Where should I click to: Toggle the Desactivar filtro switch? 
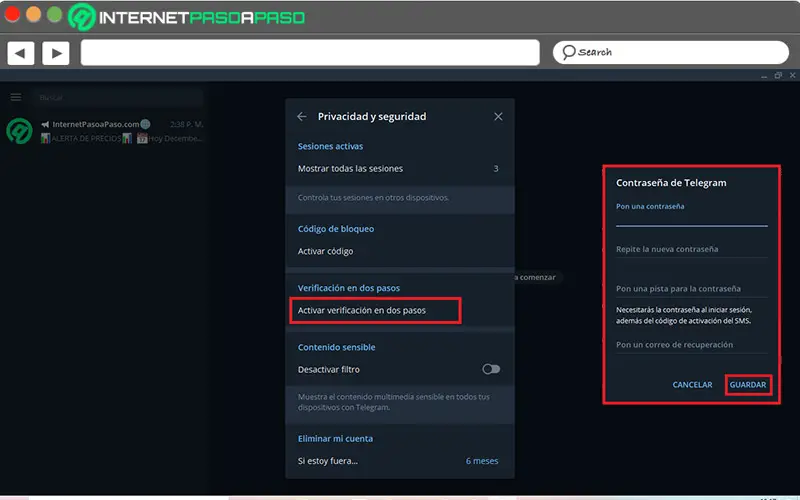pyautogui.click(x=491, y=369)
